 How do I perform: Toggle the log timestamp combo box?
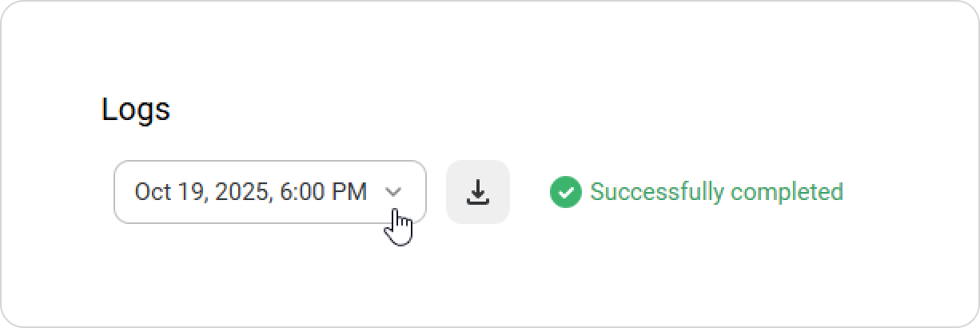point(269,192)
